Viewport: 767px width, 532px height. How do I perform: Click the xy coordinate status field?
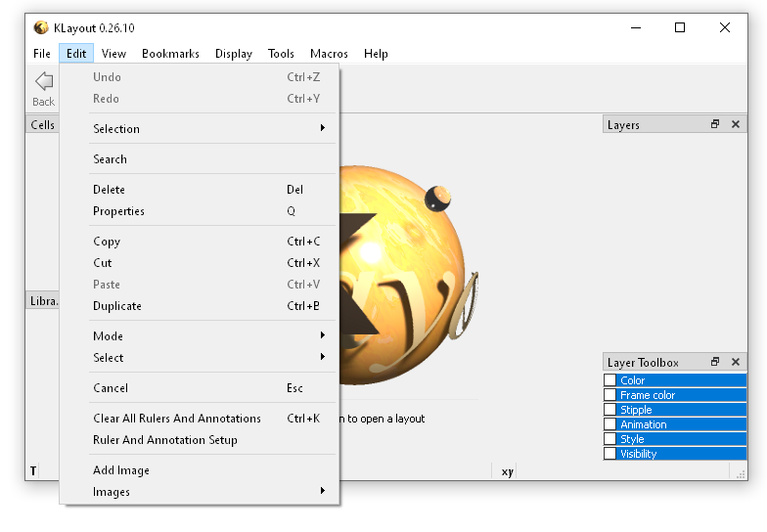(x=507, y=471)
